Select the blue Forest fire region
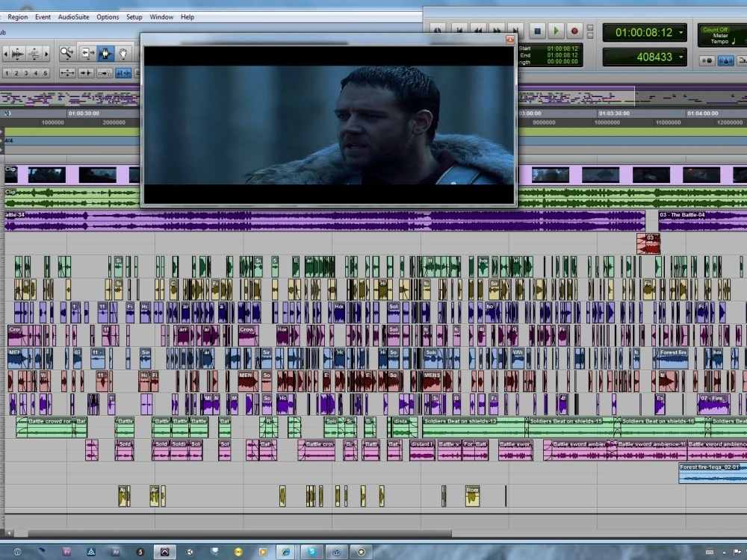 click(672, 358)
